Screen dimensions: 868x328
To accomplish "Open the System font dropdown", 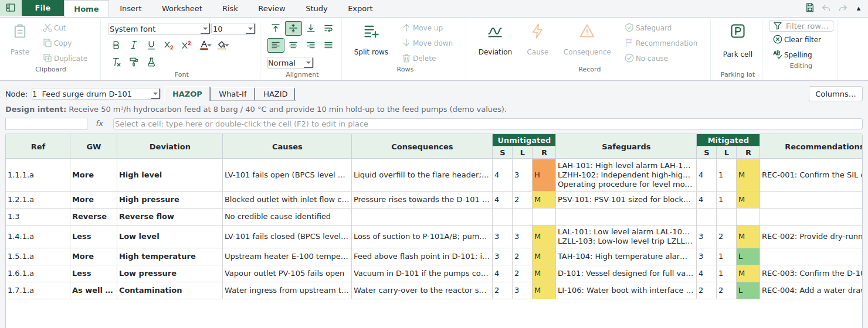I will point(205,29).
